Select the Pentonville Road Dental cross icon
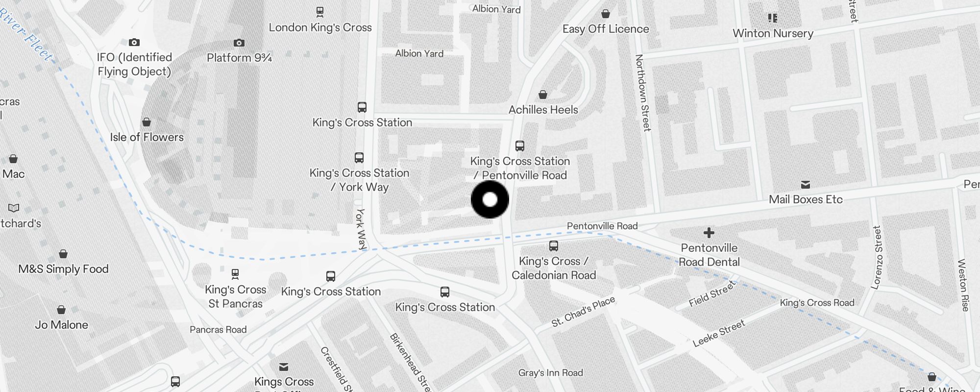Viewport: 980px width, 392px height. tap(709, 233)
